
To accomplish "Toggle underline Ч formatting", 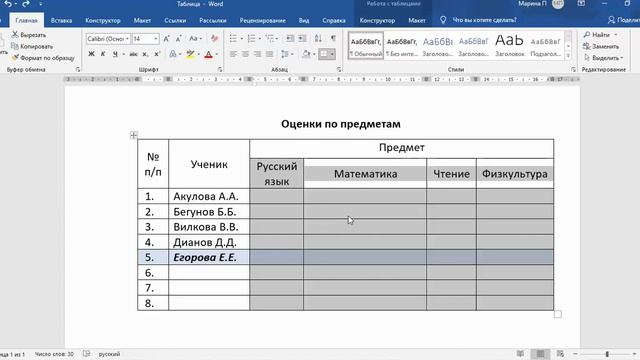I will point(115,54).
